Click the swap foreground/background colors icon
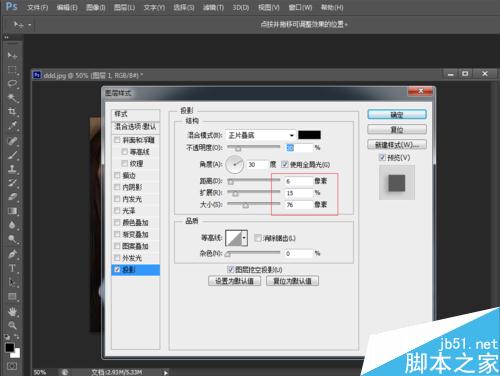Viewport: 500px width, 376px height. tap(17, 337)
